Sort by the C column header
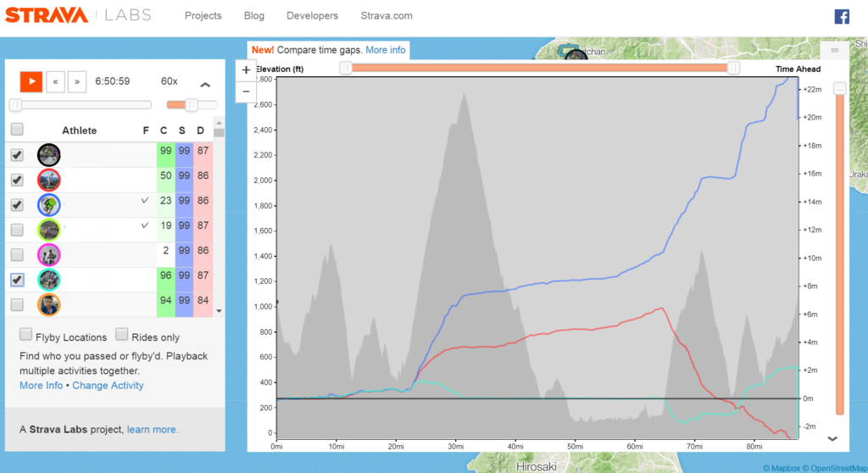Screen dimensions: 868x473 (164, 131)
